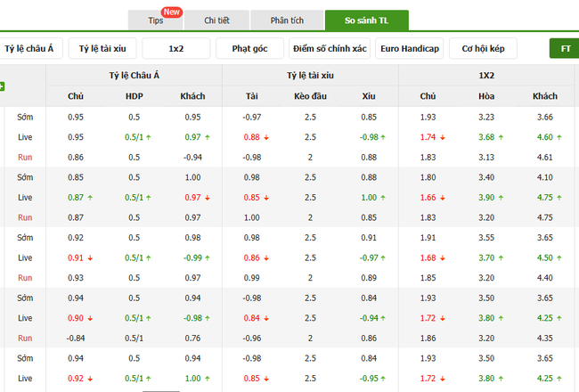
Task: Click the first Live 1X2 Chủ odds 1.74
Action: [x=428, y=136]
